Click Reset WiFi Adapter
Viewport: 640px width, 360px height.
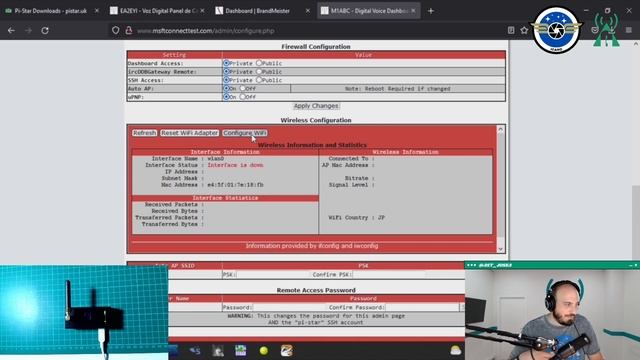click(189, 133)
